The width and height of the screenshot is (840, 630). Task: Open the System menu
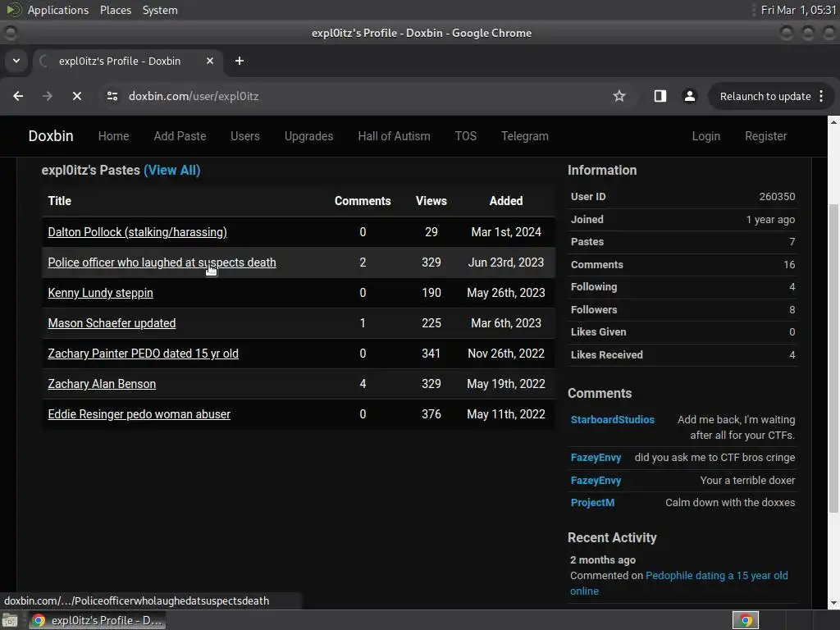pos(160,10)
